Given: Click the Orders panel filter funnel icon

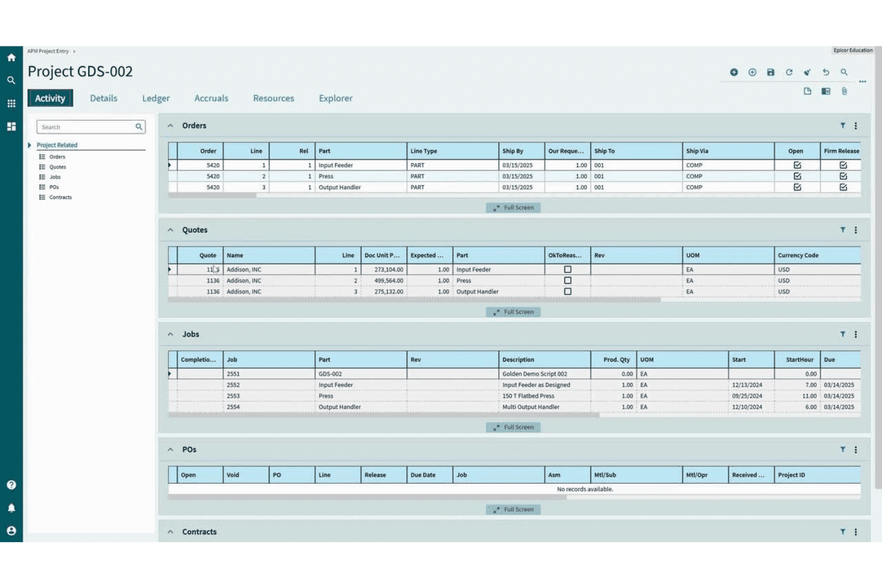Looking at the screenshot, I should click(843, 126).
